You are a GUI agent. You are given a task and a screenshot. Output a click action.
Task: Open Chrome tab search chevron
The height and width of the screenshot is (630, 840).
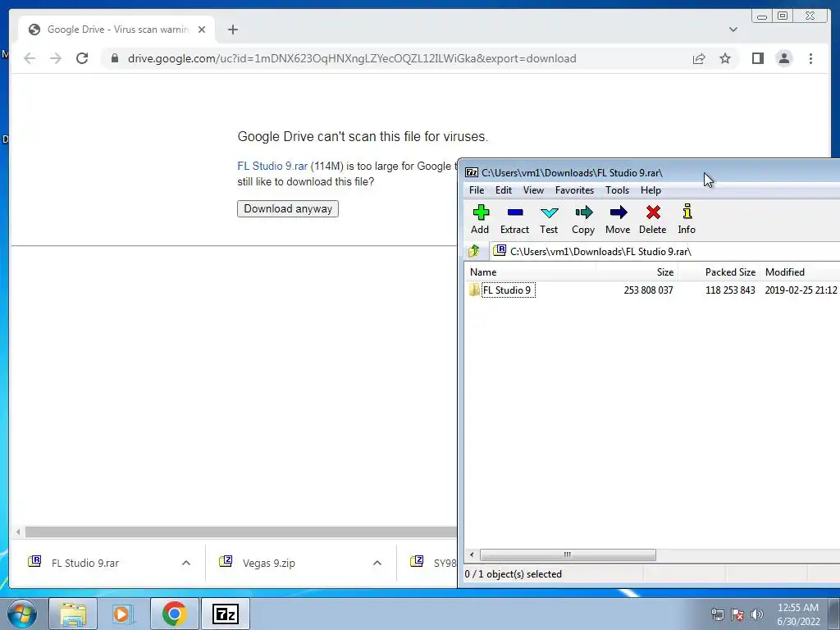tap(733, 30)
